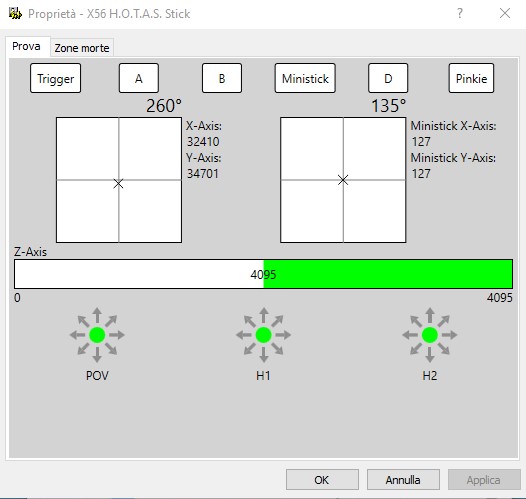This screenshot has height=499, width=526.
Task: Click the H1 hat center green dot
Action: (264, 335)
